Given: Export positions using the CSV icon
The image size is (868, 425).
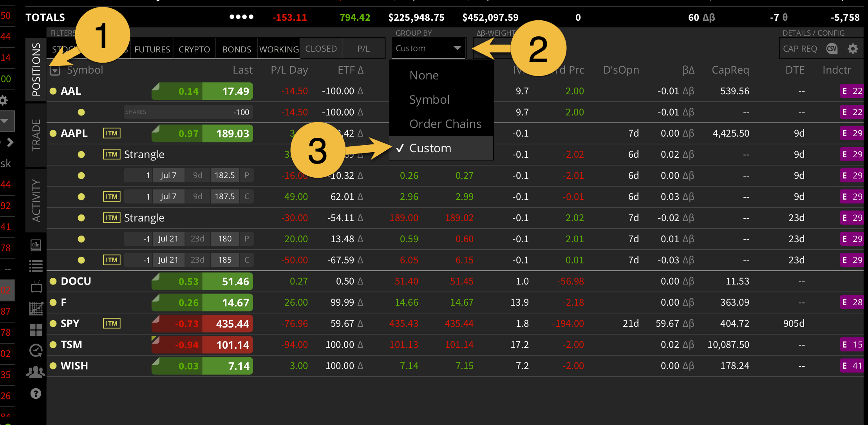Looking at the screenshot, I should pyautogui.click(x=831, y=48).
